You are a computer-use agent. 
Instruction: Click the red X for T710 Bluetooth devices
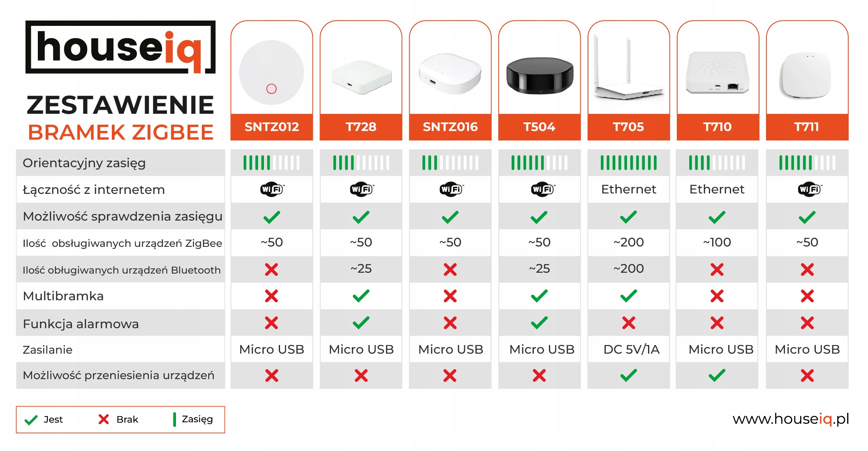pyautogui.click(x=717, y=269)
